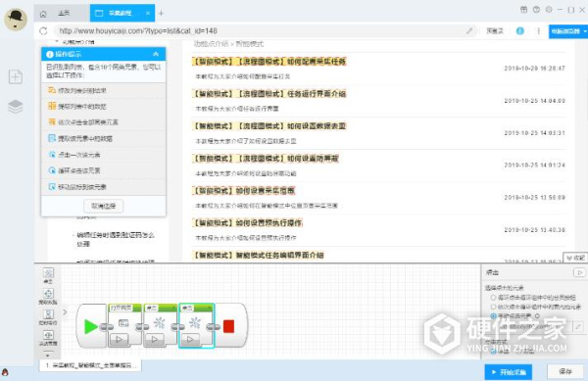Screen dimensions: 588x381
Task: Select the click component tool in flow palette
Action: point(48,275)
